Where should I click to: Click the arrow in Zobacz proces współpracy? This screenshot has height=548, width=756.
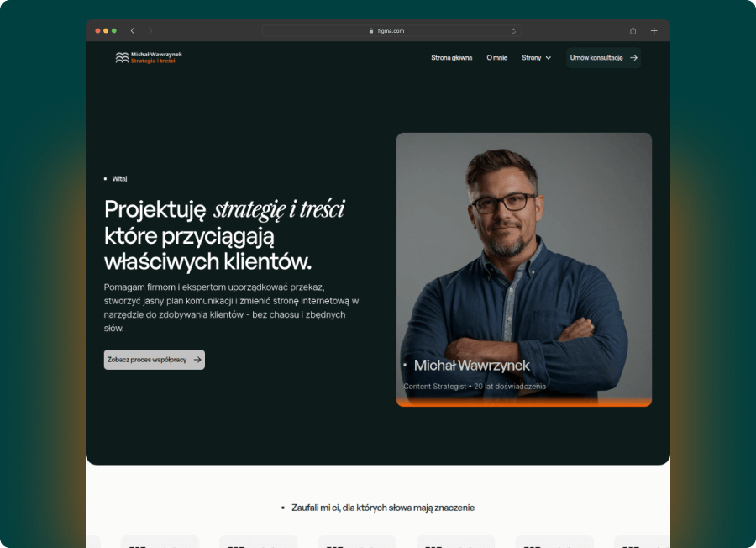click(197, 360)
